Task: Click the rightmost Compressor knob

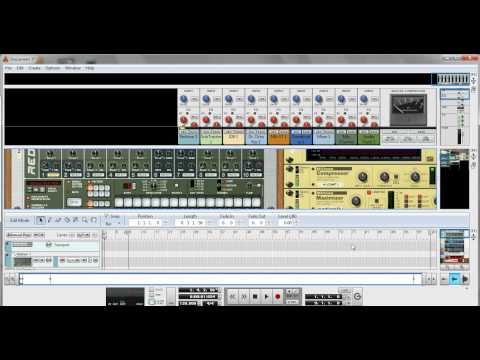Action: coord(415,177)
